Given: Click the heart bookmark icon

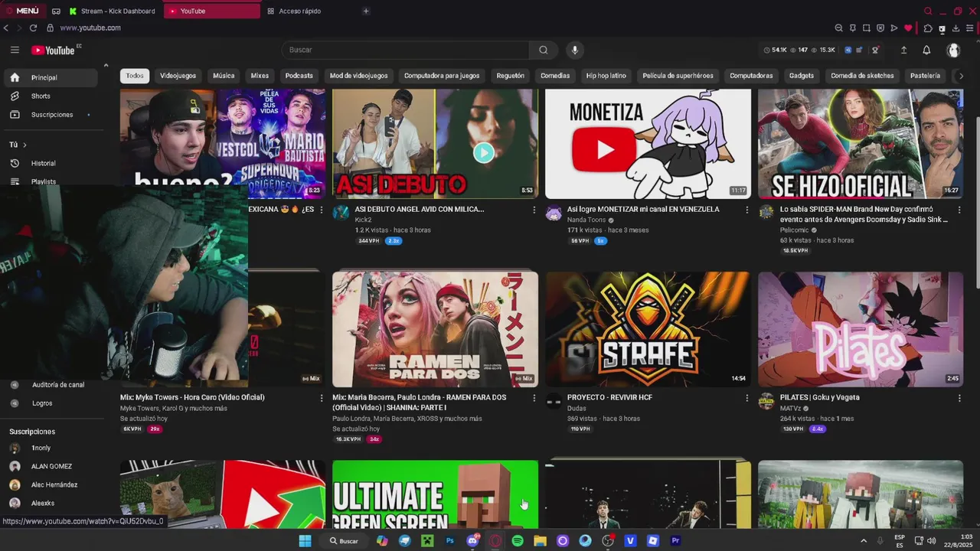Looking at the screenshot, I should pos(908,28).
